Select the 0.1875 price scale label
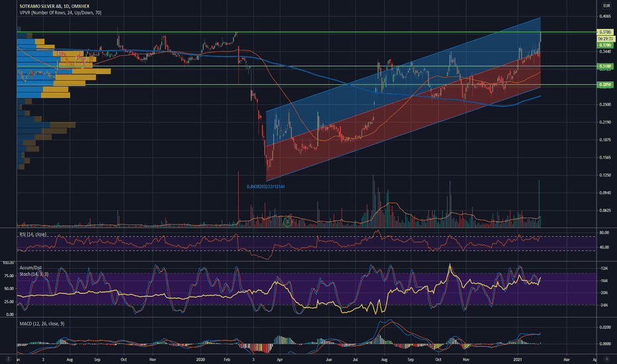Image resolution: width=617 pixels, height=364 pixels. [x=605, y=140]
